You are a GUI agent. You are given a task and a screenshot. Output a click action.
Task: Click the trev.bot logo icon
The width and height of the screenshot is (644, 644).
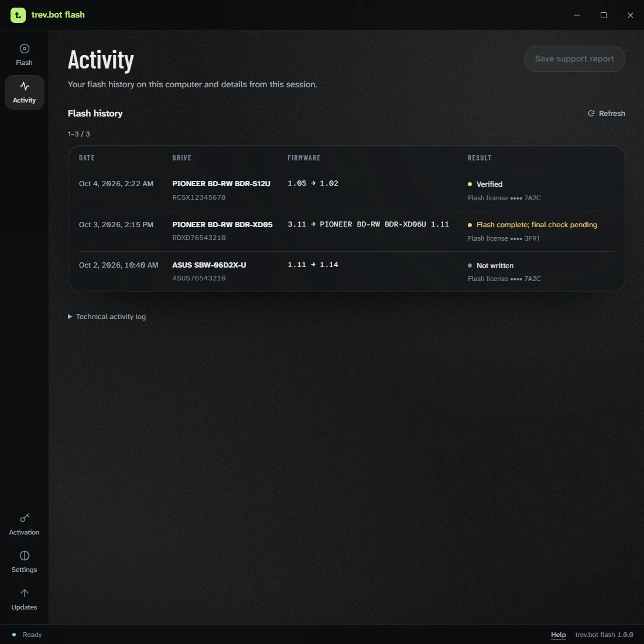click(18, 15)
